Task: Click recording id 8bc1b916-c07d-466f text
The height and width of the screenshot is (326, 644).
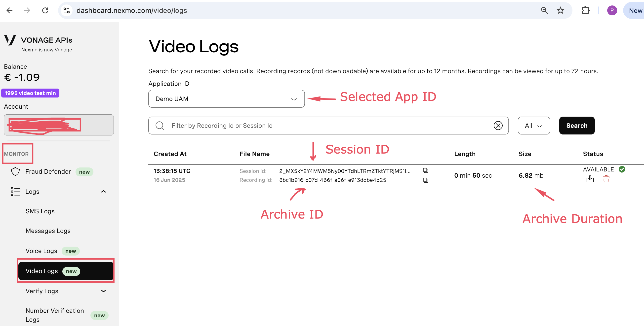Action: [x=332, y=180]
